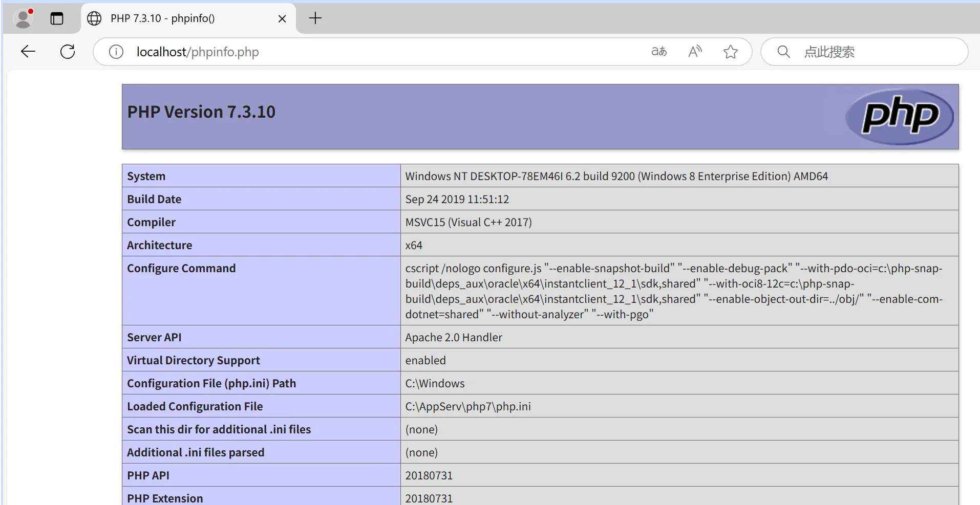Click MSVC15 (Visual C++ 2017) value
The height and width of the screenshot is (505, 980).
pyautogui.click(x=468, y=222)
